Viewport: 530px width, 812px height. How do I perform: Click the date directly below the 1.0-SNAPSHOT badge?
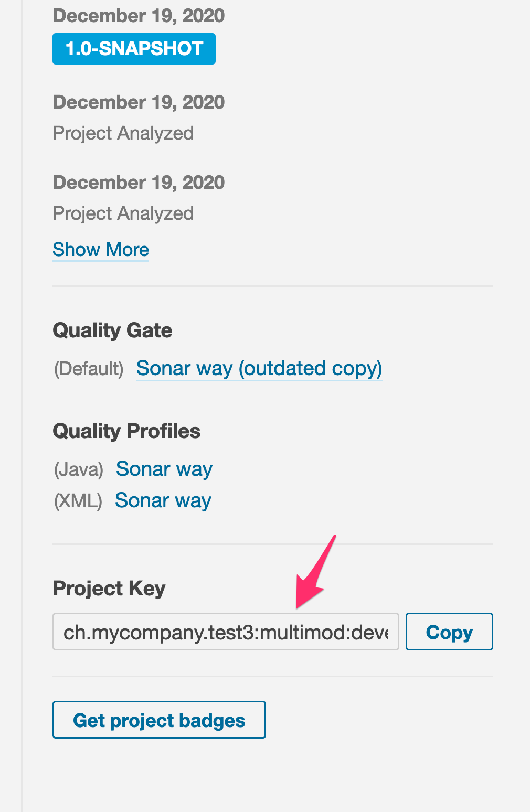click(x=139, y=102)
